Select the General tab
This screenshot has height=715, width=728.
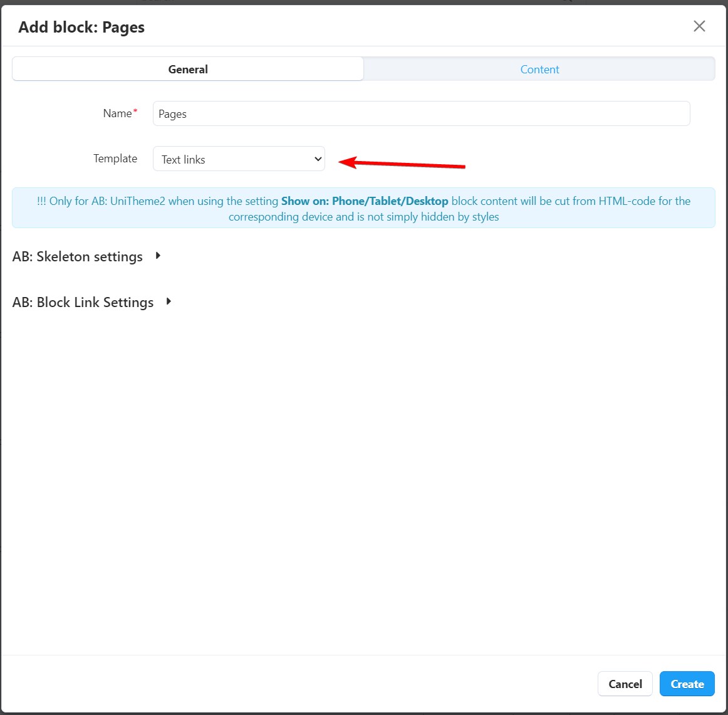pos(188,70)
